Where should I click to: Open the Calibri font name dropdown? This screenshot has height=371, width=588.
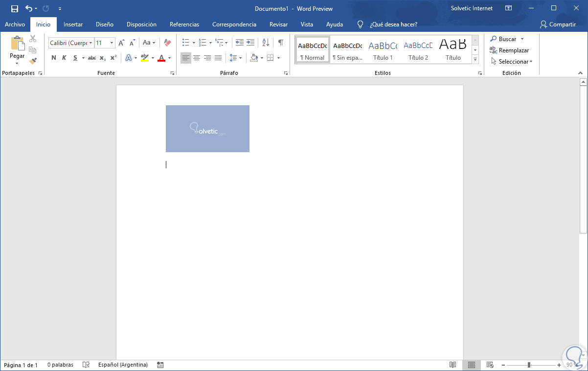(x=90, y=43)
